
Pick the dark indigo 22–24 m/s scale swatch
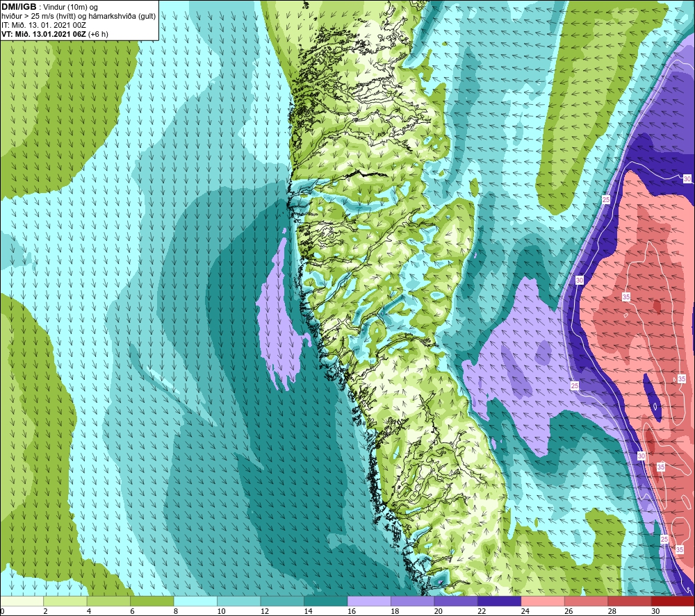tap(500, 601)
